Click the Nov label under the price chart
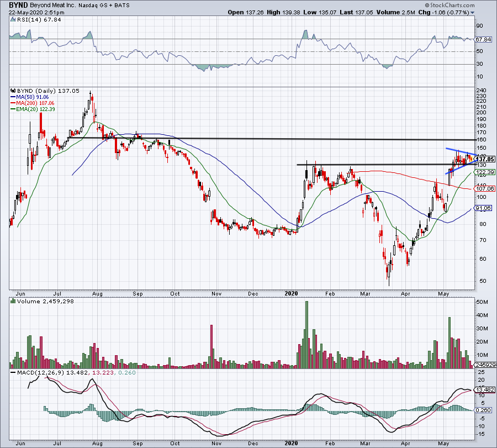 (216, 293)
